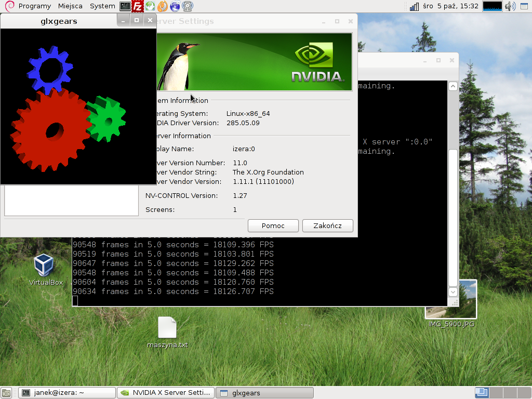Close the terminal window
The height and width of the screenshot is (399, 532).
[x=451, y=60]
